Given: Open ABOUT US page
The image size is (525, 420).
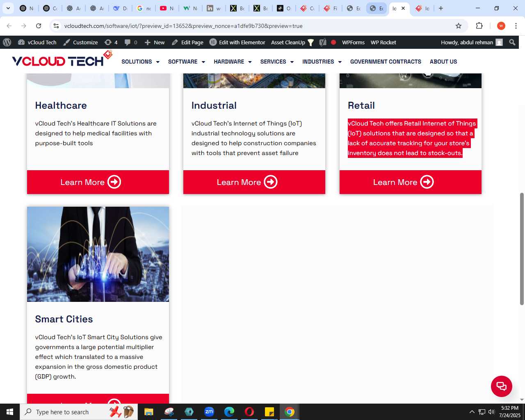Looking at the screenshot, I should coord(443,62).
